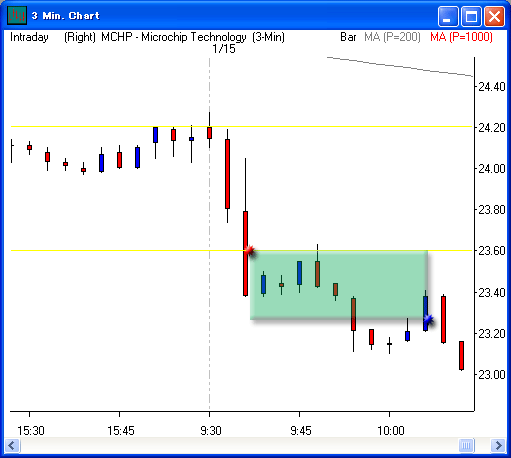This screenshot has height=458, width=511.
Task: Click the 1/15 date label
Action: tap(224, 49)
